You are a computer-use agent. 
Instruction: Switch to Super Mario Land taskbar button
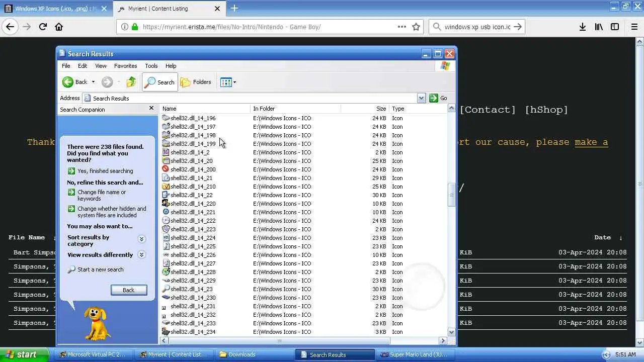pos(416,354)
